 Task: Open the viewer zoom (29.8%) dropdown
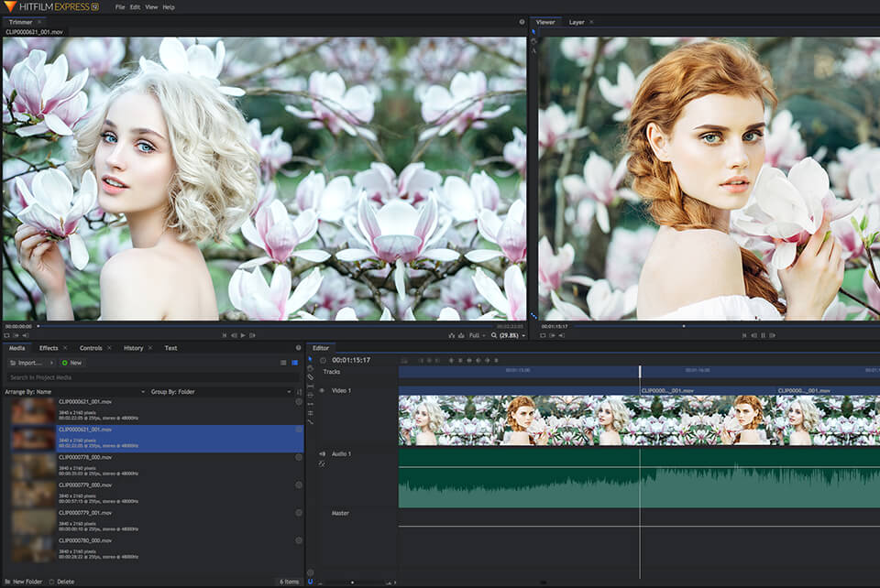[x=508, y=335]
